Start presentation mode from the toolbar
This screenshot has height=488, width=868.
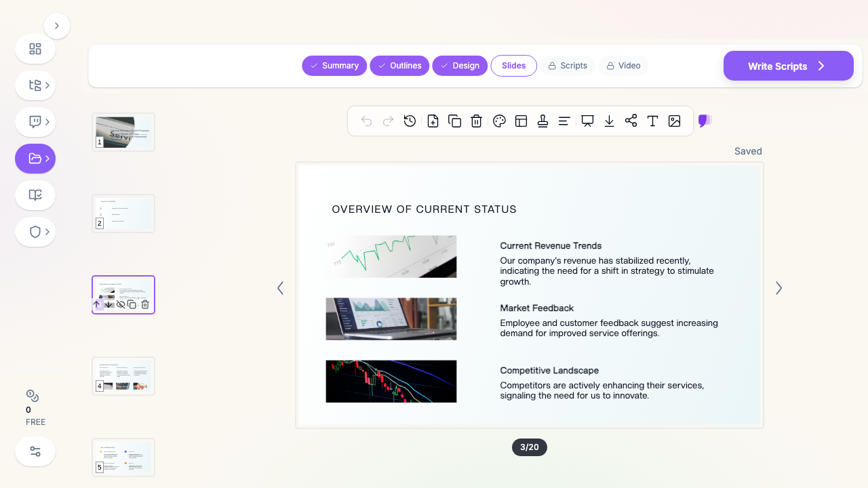[588, 121]
